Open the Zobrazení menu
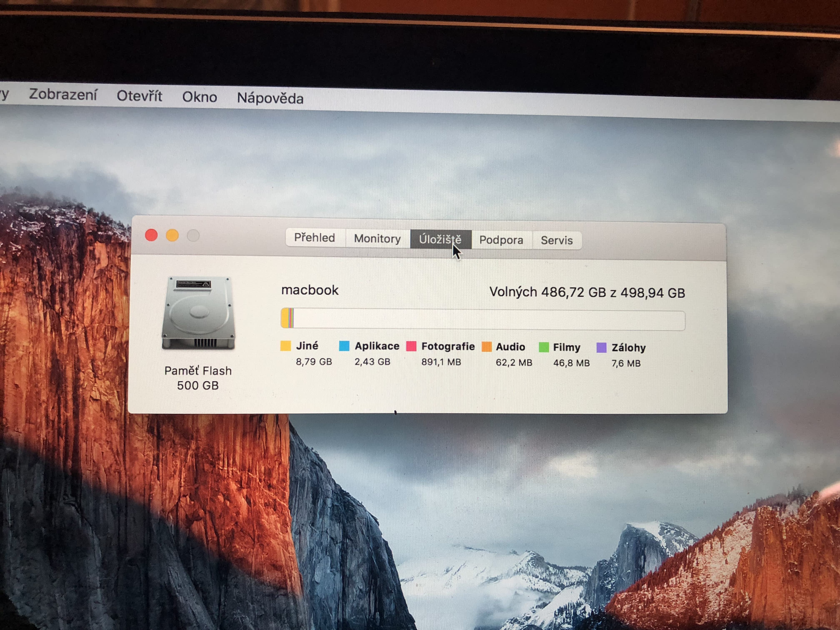840x630 pixels. [63, 94]
